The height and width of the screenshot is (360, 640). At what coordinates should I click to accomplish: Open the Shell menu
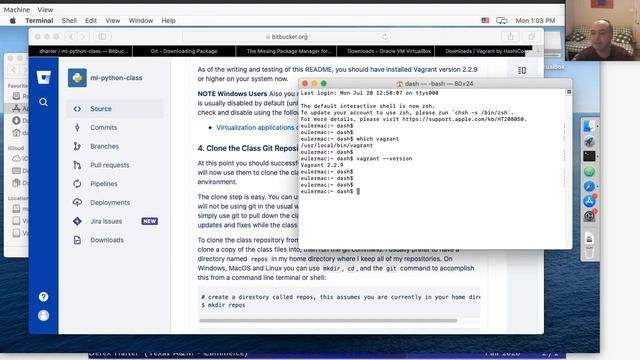pyautogui.click(x=69, y=20)
